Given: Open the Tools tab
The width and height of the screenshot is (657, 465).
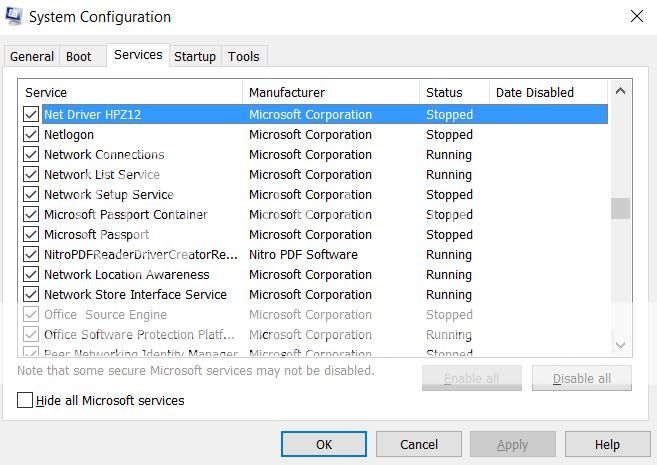Looking at the screenshot, I should tap(243, 57).
